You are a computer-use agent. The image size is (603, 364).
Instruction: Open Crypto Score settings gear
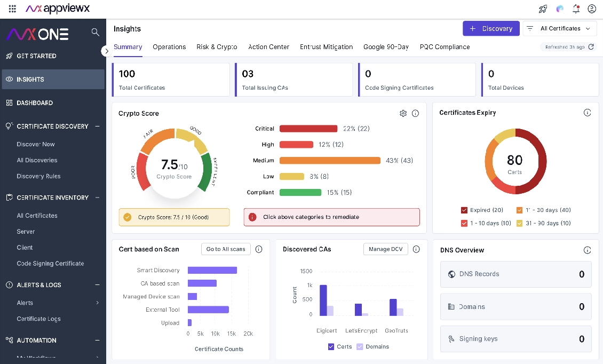(403, 113)
